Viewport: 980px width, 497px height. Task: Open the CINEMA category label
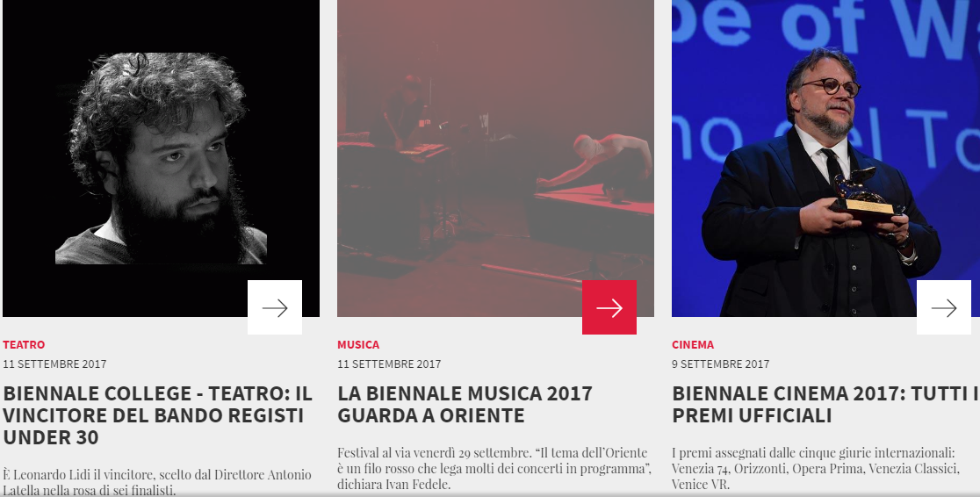point(693,344)
